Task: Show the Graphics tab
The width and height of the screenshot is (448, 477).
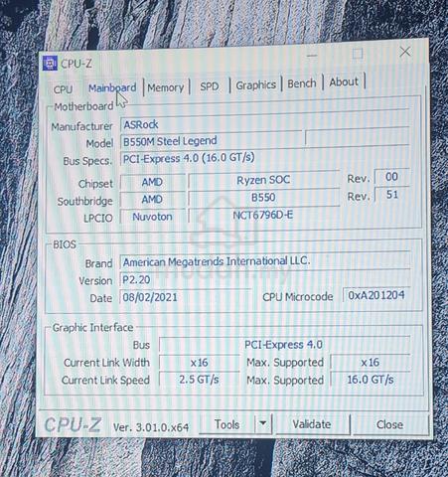Action: (255, 85)
